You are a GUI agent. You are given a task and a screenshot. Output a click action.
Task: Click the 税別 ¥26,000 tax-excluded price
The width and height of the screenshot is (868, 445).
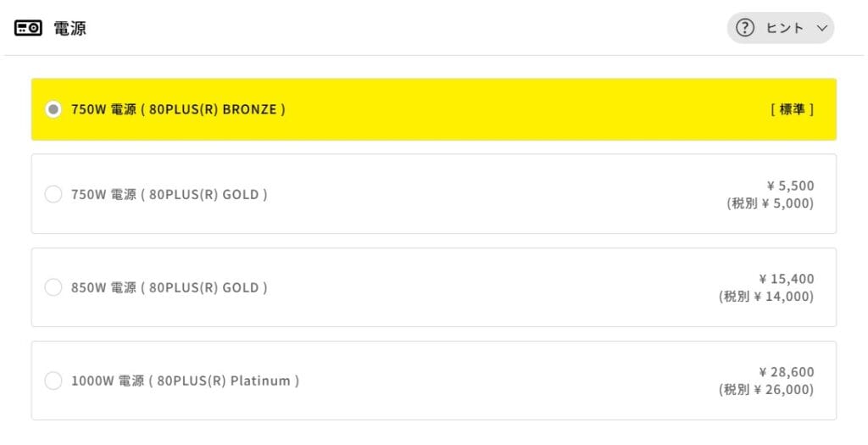point(766,390)
